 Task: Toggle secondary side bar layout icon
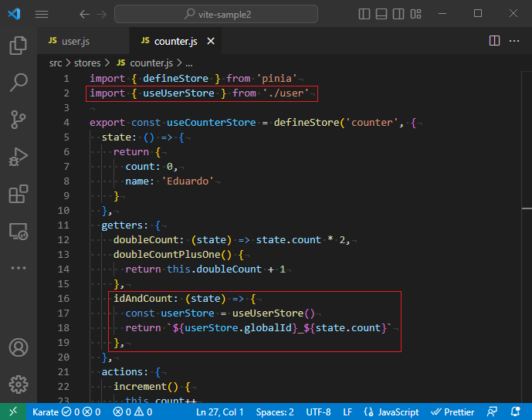point(398,14)
